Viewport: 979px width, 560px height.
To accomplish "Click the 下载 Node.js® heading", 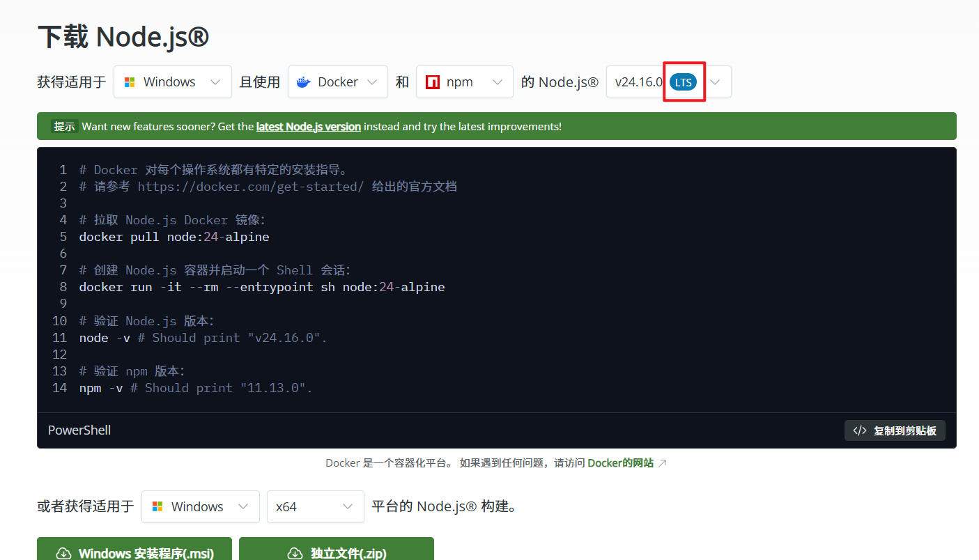I will coord(123,37).
